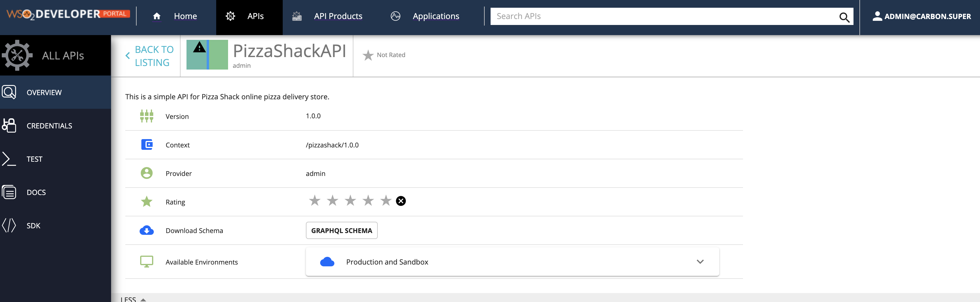Click the Test console prompt icon
Viewport: 980px width, 302px height.
[x=9, y=159]
